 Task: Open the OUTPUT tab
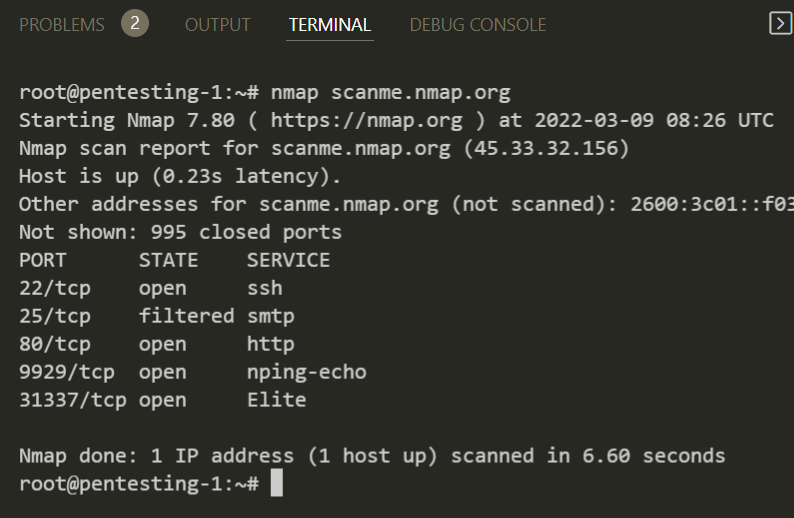pyautogui.click(x=217, y=25)
